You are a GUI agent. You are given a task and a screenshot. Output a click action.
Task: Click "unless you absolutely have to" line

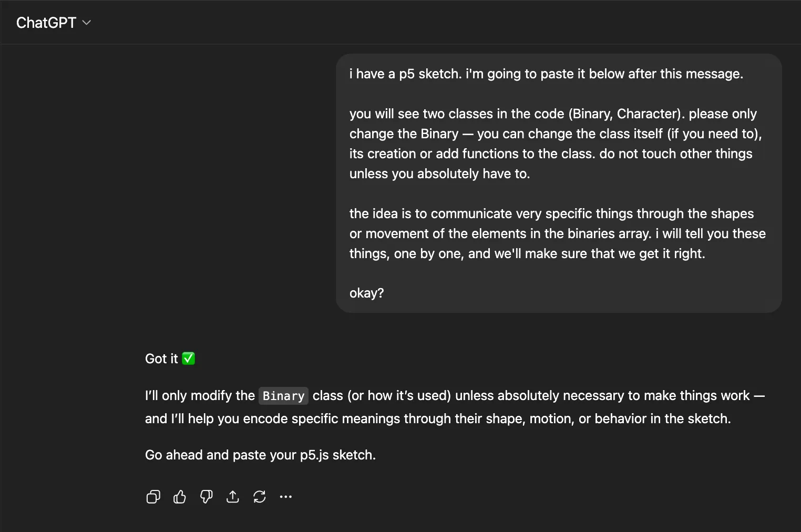click(439, 173)
